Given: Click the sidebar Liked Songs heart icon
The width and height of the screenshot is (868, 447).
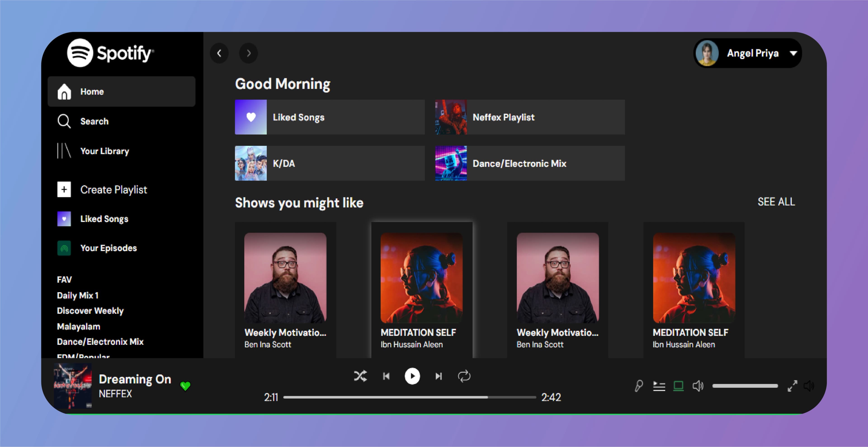Looking at the screenshot, I should (x=64, y=219).
